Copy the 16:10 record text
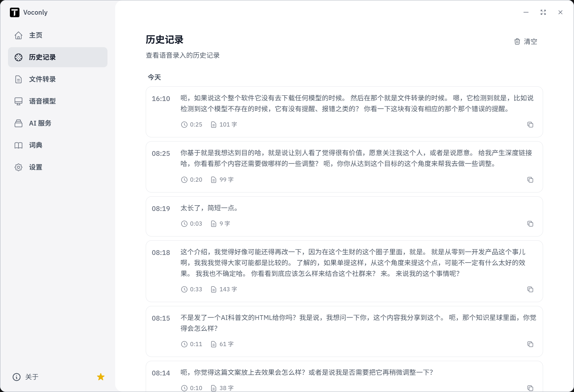The width and height of the screenshot is (574, 392). point(530,125)
